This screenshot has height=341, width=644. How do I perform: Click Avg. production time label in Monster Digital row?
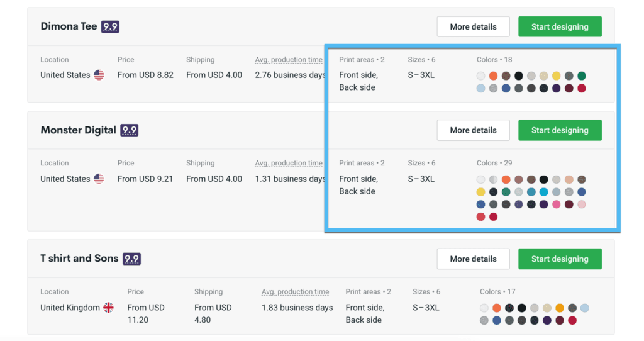[289, 163]
